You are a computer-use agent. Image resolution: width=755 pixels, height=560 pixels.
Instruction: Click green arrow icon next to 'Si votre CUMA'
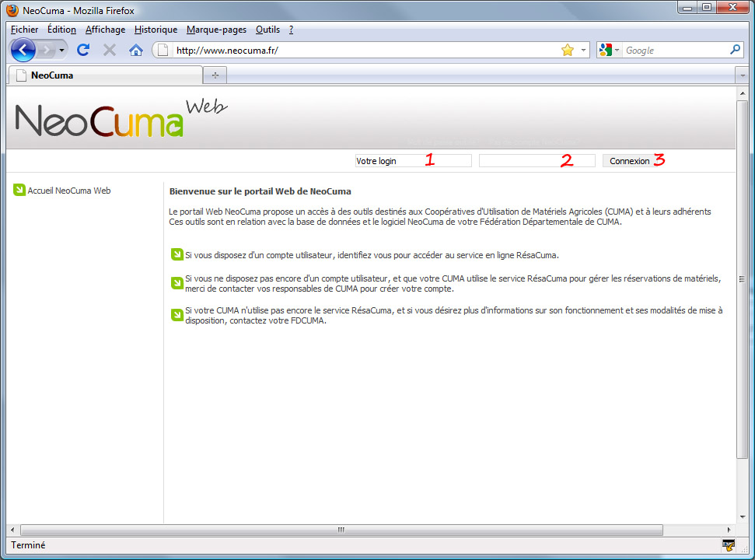point(177,314)
